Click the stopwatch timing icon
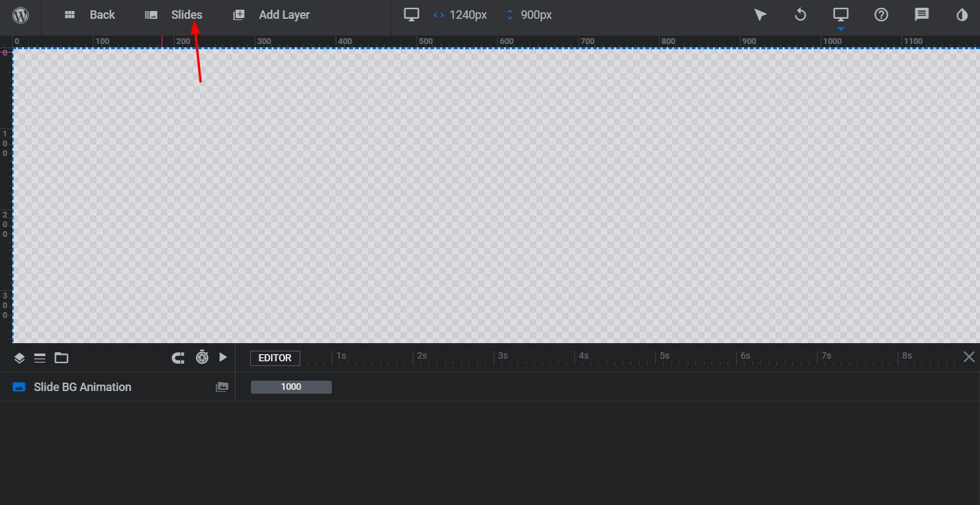The height and width of the screenshot is (505, 980). [x=202, y=357]
